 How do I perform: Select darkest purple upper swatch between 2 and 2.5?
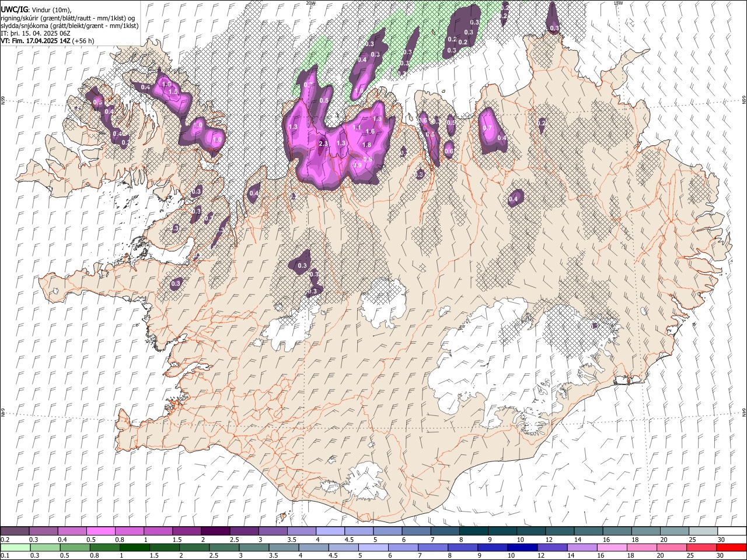pos(215,531)
